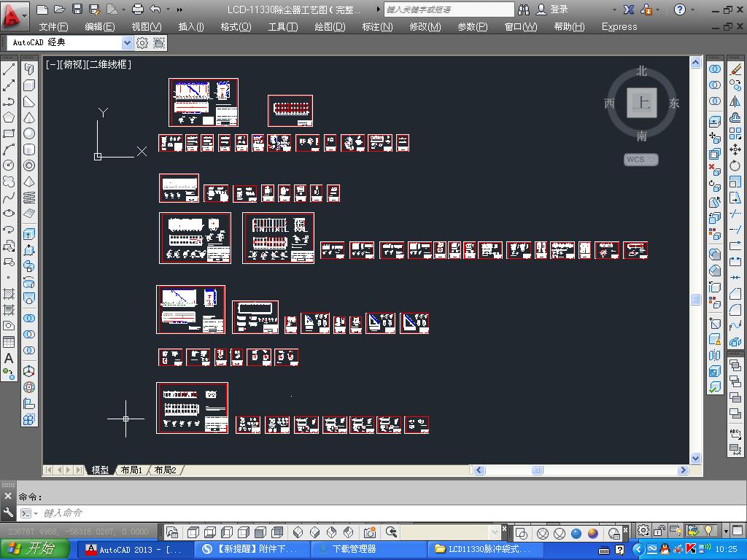Pick the Multiline Text tool
This screenshot has height=560, width=747.
pyautogui.click(x=9, y=358)
